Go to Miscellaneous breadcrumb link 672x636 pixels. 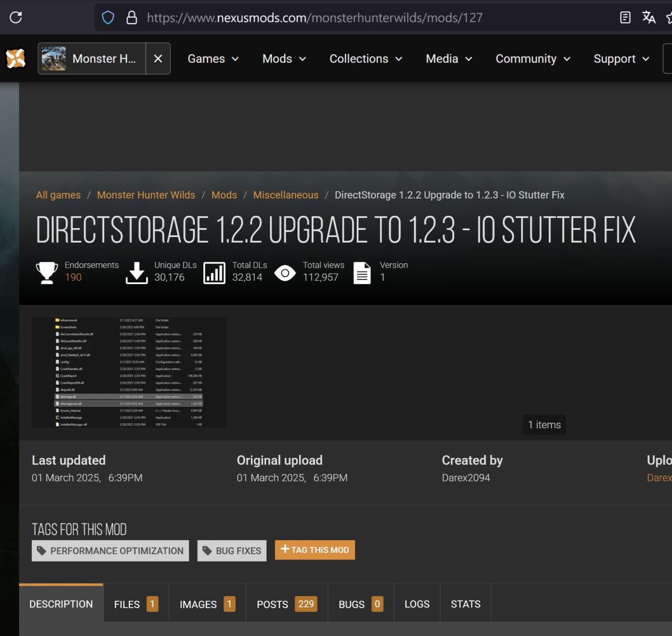click(286, 195)
